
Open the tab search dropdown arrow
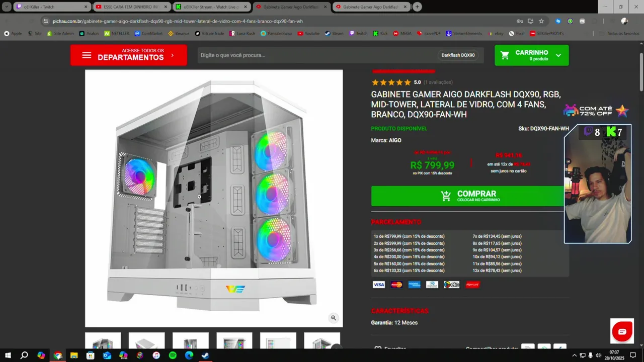[x=7, y=7]
